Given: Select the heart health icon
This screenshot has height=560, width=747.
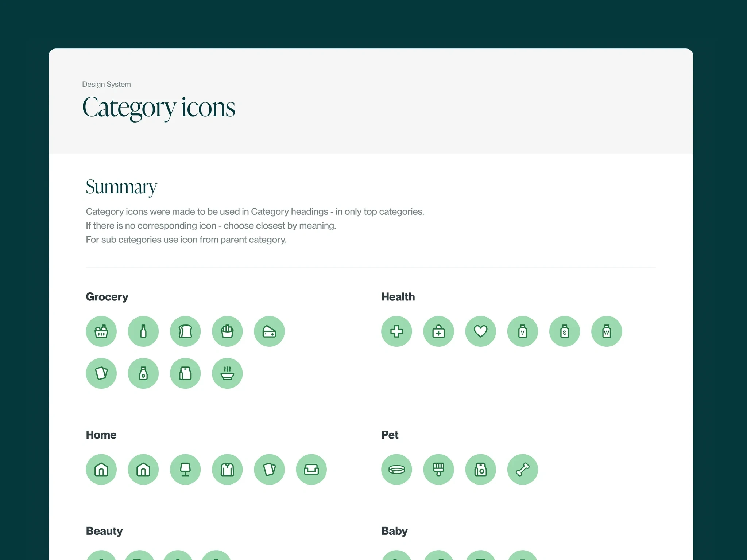Looking at the screenshot, I should coord(480,331).
